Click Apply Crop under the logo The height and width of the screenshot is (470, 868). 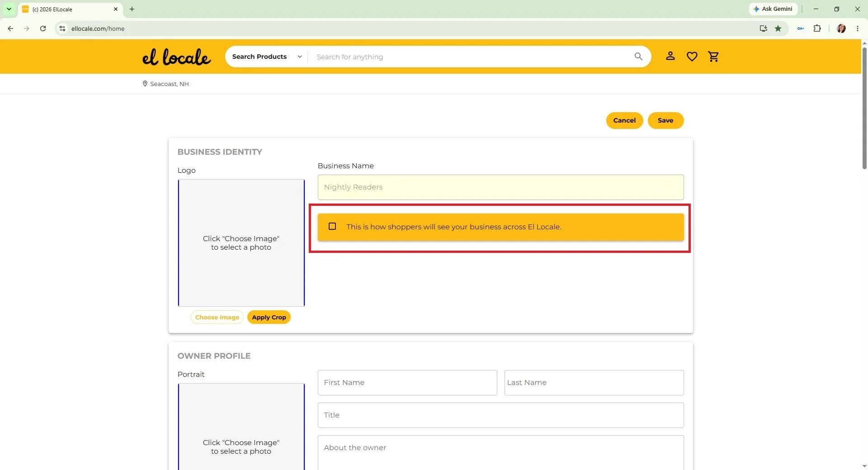[269, 317]
